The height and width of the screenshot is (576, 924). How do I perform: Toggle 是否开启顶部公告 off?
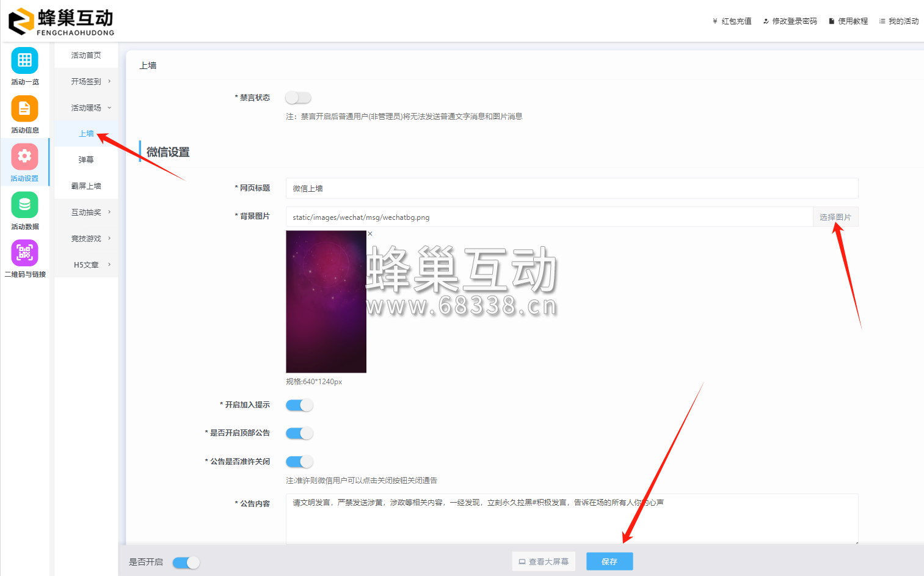click(299, 433)
